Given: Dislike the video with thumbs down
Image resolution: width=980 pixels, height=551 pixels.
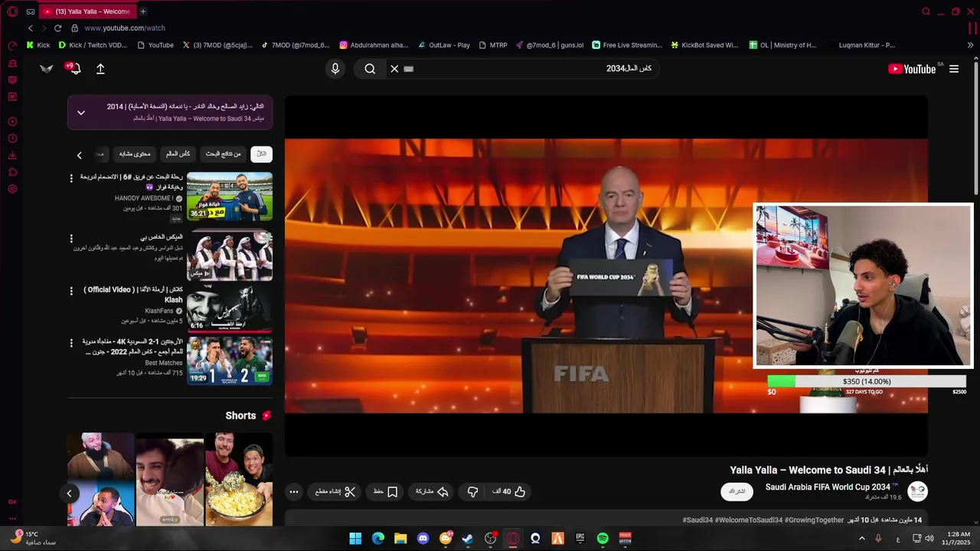Looking at the screenshot, I should (x=472, y=492).
